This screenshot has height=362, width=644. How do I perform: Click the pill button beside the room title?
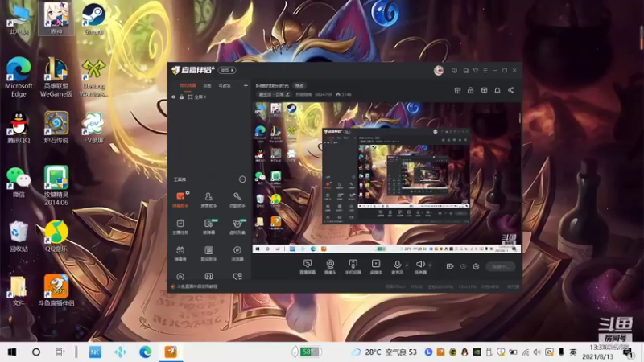coord(299,86)
